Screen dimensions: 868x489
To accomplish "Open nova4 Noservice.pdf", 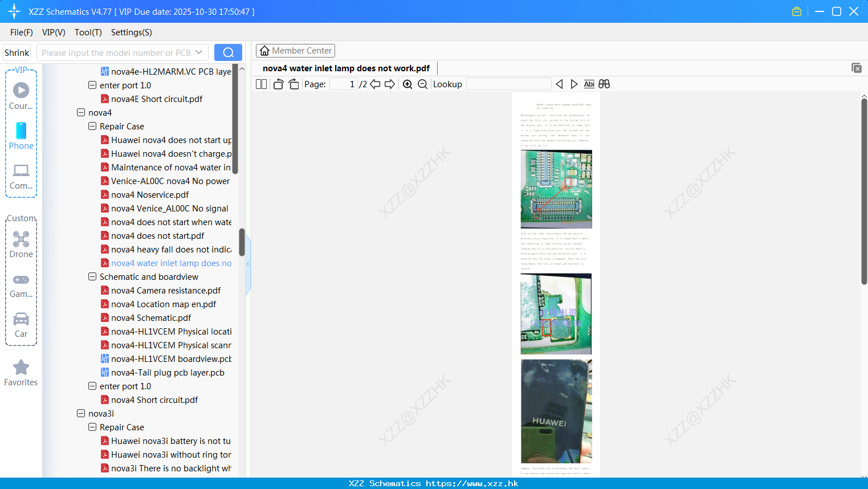I will 150,194.
